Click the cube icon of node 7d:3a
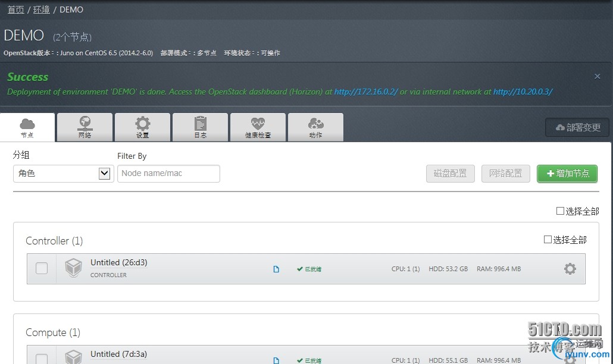Screen dimensions: 613x364 click(73, 357)
